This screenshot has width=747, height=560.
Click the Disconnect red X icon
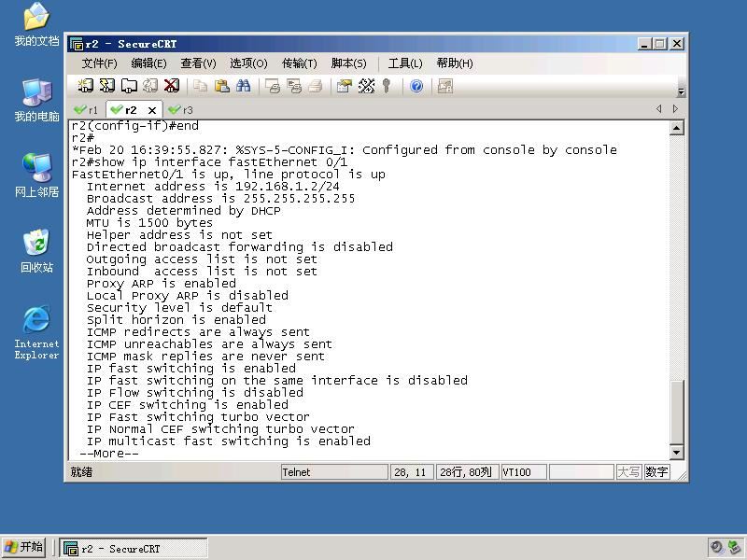click(x=172, y=86)
